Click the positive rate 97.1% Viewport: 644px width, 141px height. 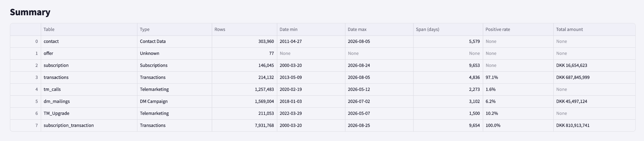[x=518, y=77]
